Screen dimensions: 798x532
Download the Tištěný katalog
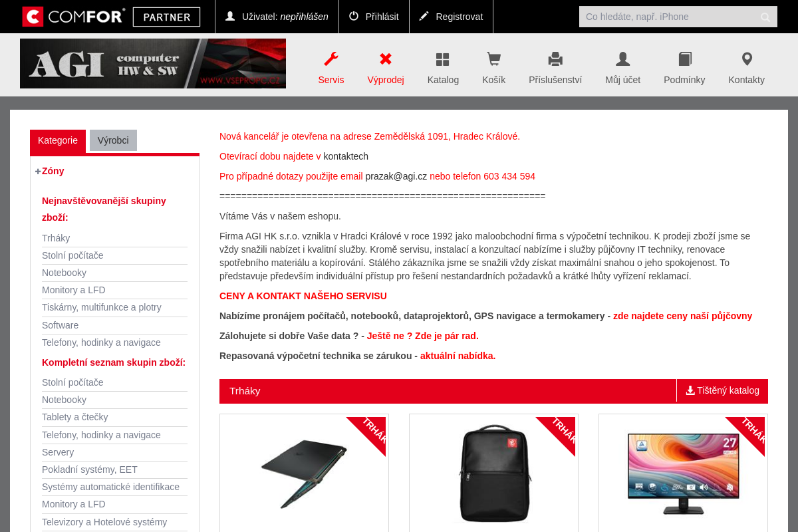[722, 390]
